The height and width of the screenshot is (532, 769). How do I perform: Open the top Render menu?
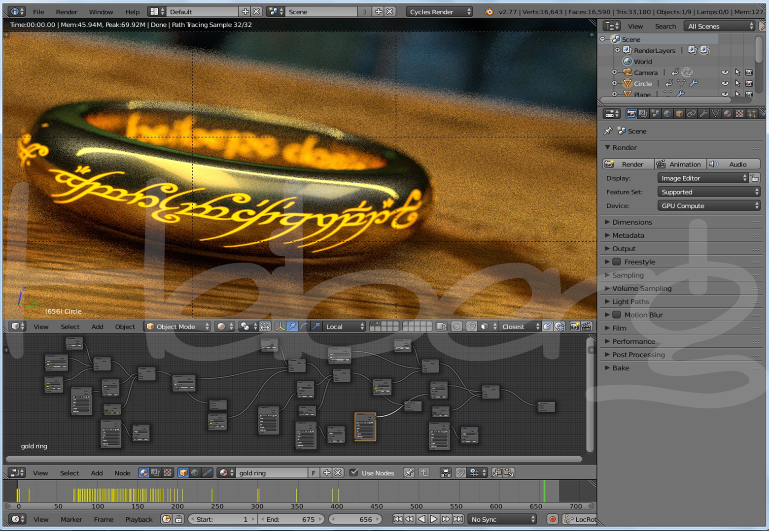point(67,12)
